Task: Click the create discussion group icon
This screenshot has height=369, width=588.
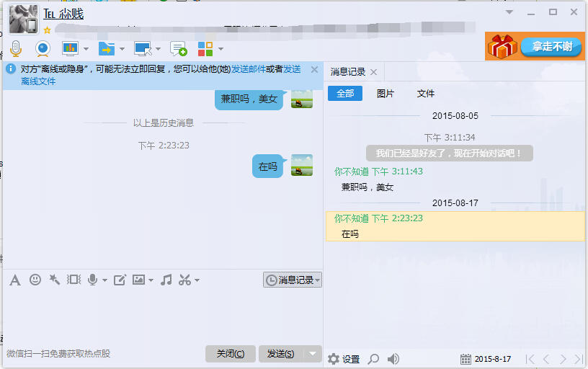Action: (x=178, y=49)
